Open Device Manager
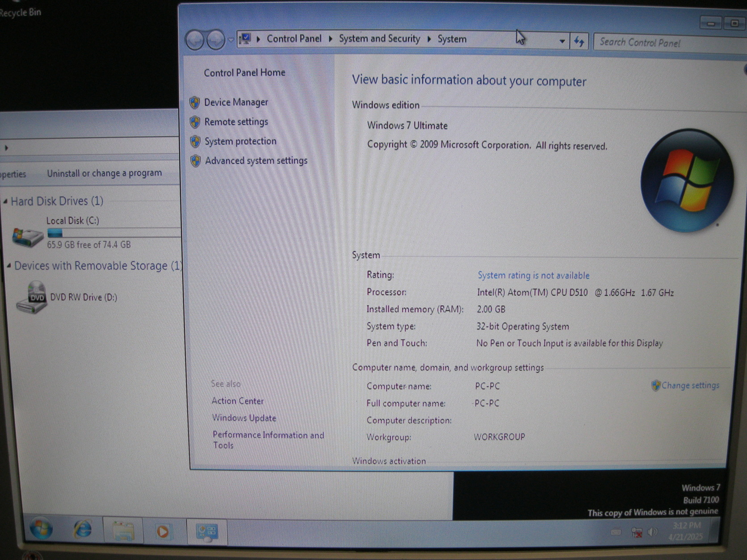 236,102
